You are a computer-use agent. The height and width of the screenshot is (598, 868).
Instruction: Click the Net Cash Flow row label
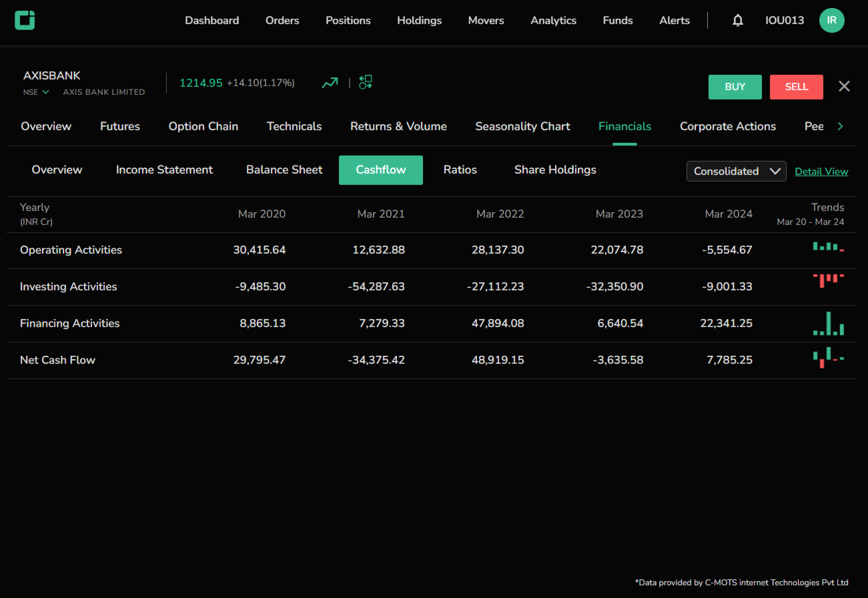[x=57, y=360]
